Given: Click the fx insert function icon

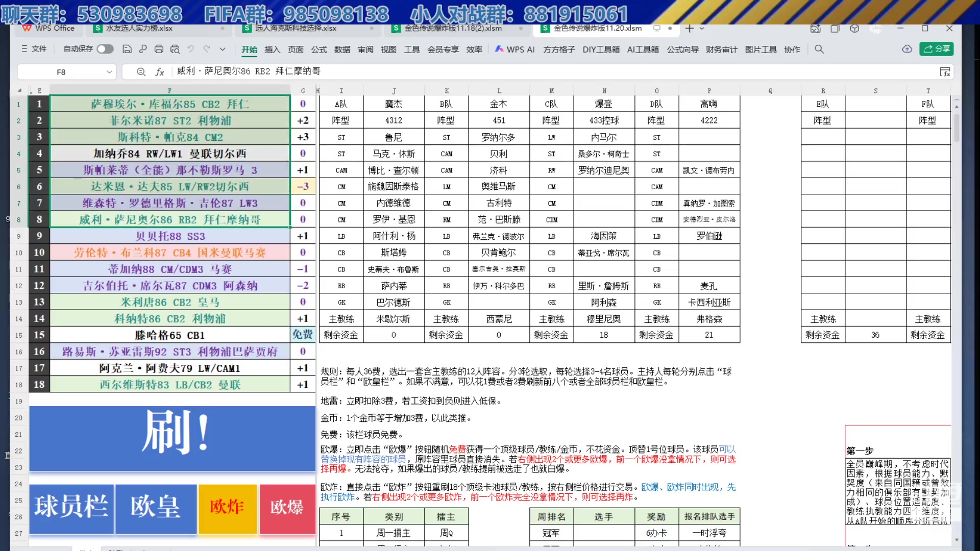Looking at the screenshot, I should coord(160,71).
